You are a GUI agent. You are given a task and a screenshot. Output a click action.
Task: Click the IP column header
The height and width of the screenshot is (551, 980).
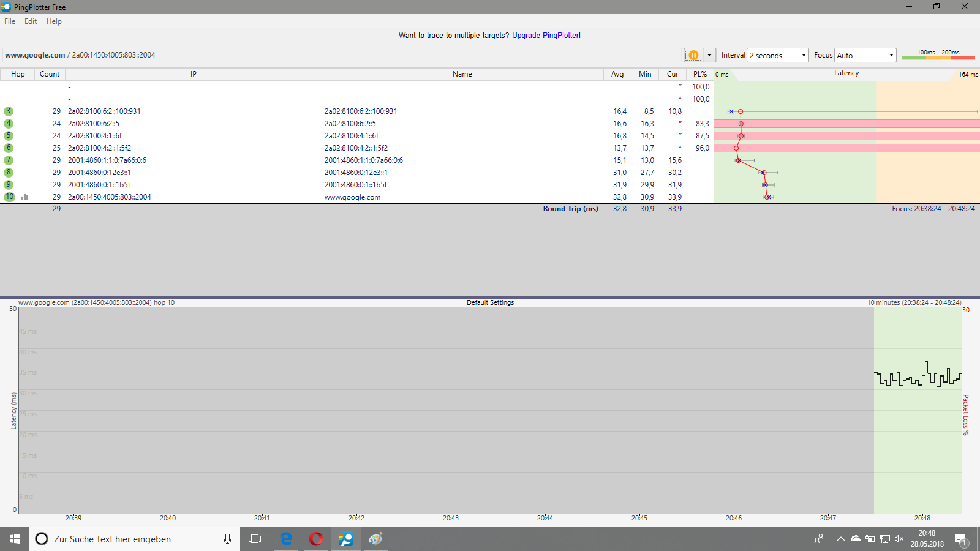[x=194, y=74]
